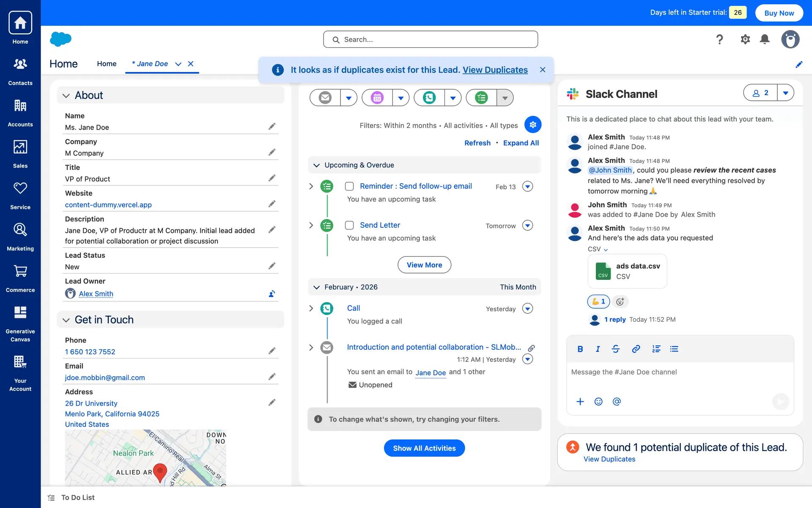Click Show All Activities button
The width and height of the screenshot is (812, 508).
[424, 448]
